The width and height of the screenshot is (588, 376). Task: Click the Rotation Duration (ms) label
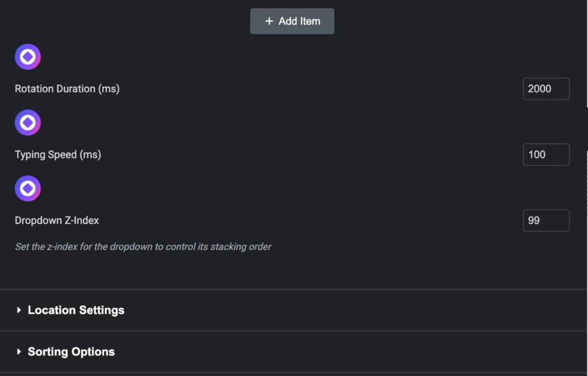point(67,89)
